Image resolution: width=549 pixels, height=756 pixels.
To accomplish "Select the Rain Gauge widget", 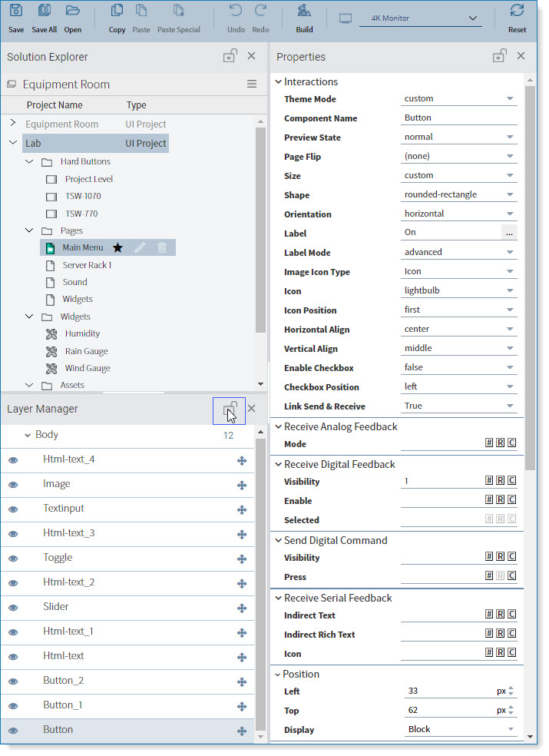I will click(86, 351).
